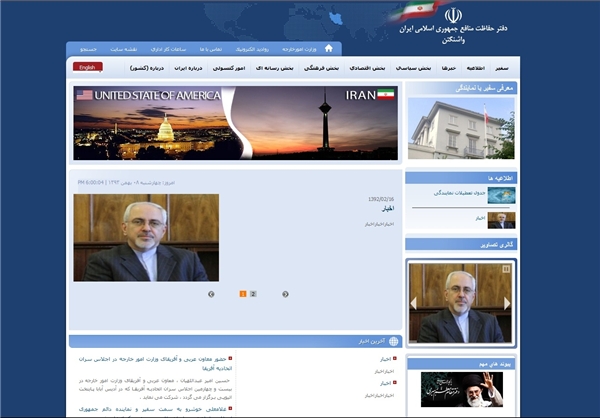600x418 pixels.
Task: Switch site language to English
Action: pyautogui.click(x=88, y=67)
